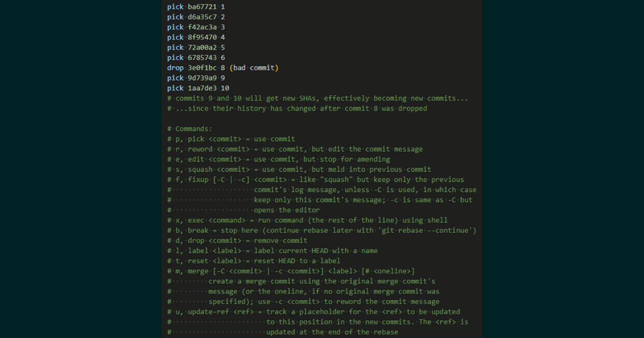
Task: Click 'pick' keyword on the f42ac3a line
Action: [x=175, y=27]
